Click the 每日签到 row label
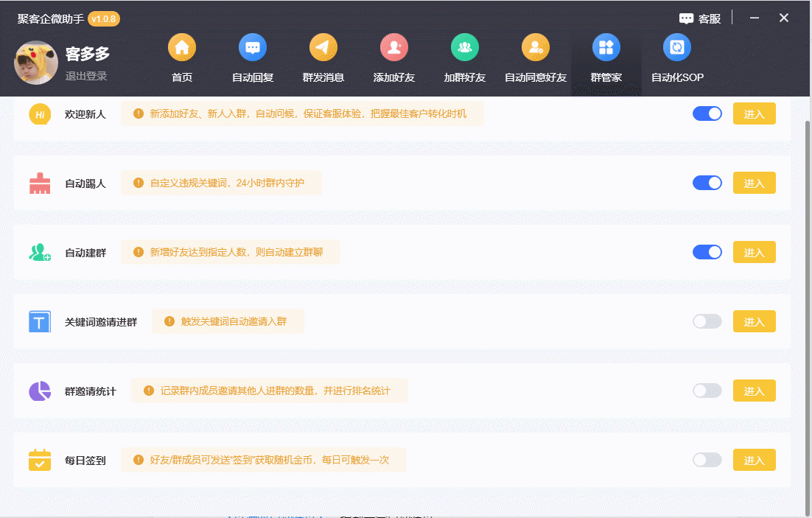812x518 pixels. click(x=85, y=461)
